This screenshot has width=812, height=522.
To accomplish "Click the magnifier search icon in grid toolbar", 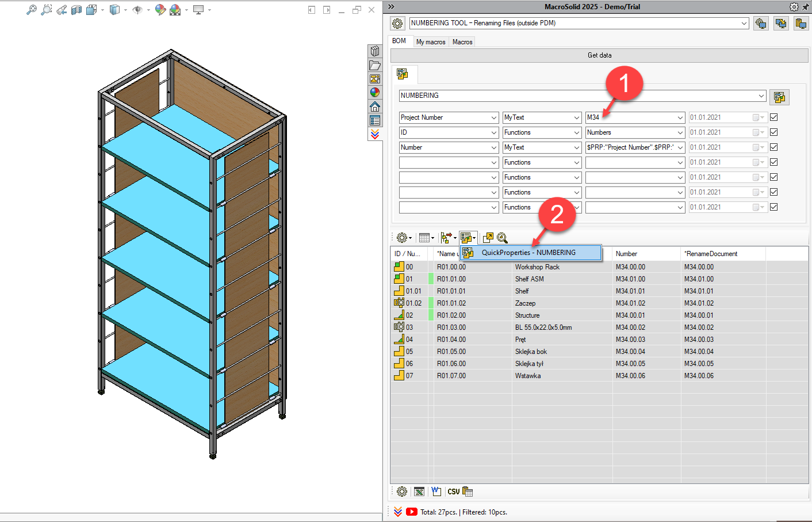I will (502, 238).
